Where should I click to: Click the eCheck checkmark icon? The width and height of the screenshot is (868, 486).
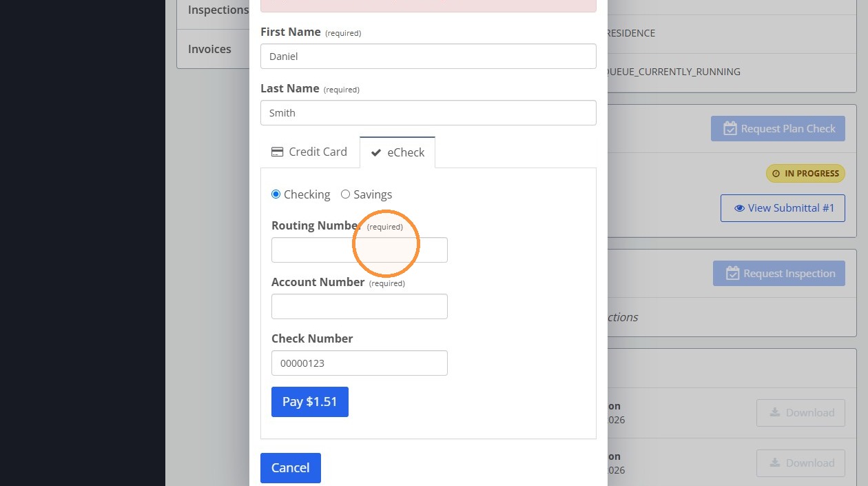(376, 153)
